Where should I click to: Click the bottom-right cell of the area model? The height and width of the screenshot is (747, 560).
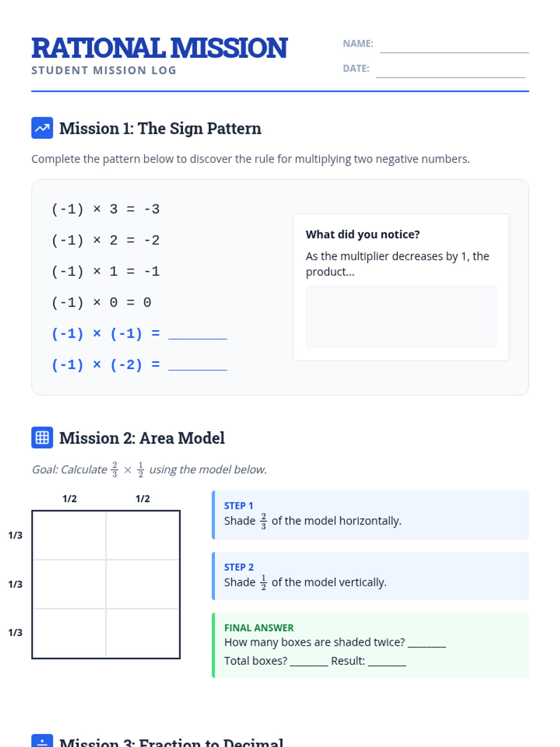click(x=143, y=633)
